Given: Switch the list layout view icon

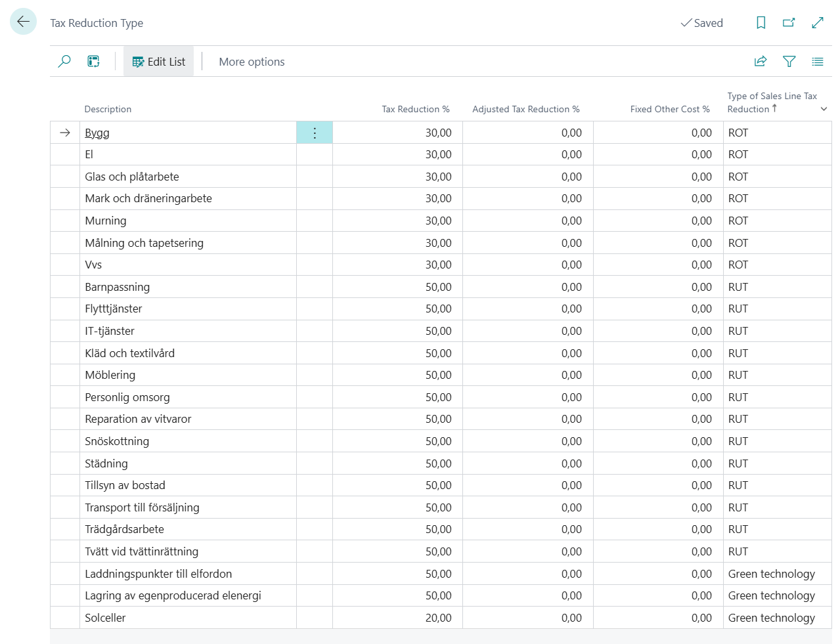Looking at the screenshot, I should click(818, 61).
